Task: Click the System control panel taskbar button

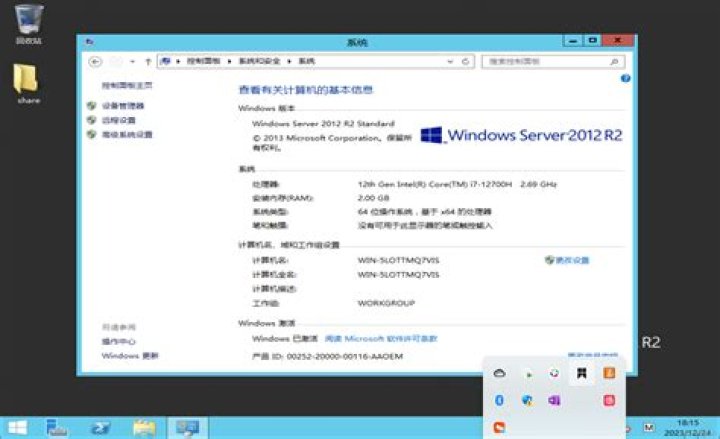Action: 187,428
